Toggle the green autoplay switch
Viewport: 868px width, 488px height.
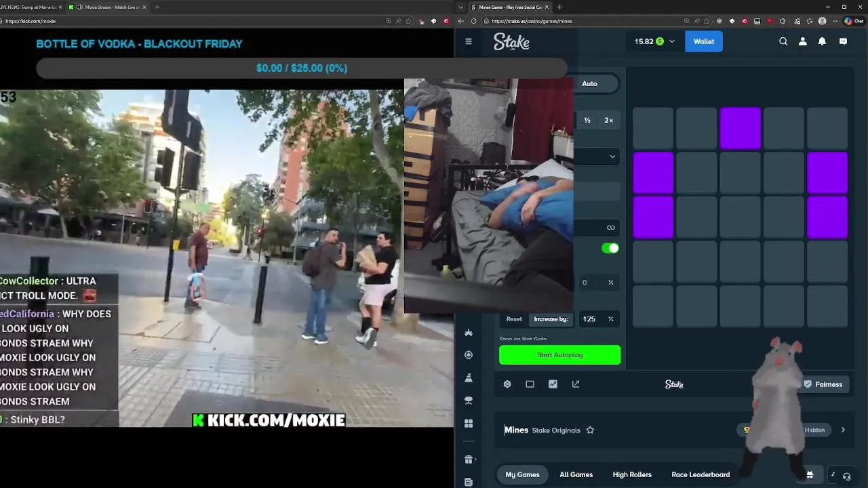click(x=610, y=248)
